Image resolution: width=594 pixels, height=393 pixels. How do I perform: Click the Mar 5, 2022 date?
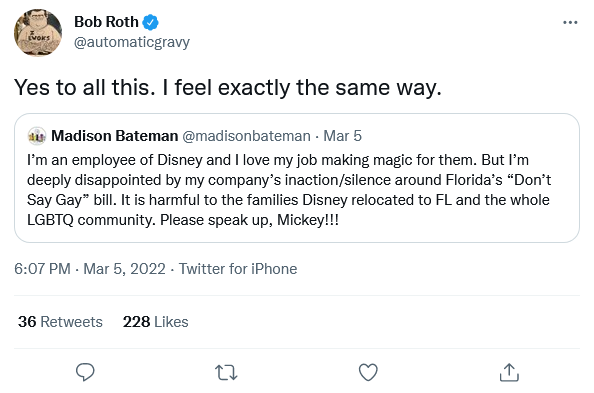(x=124, y=269)
